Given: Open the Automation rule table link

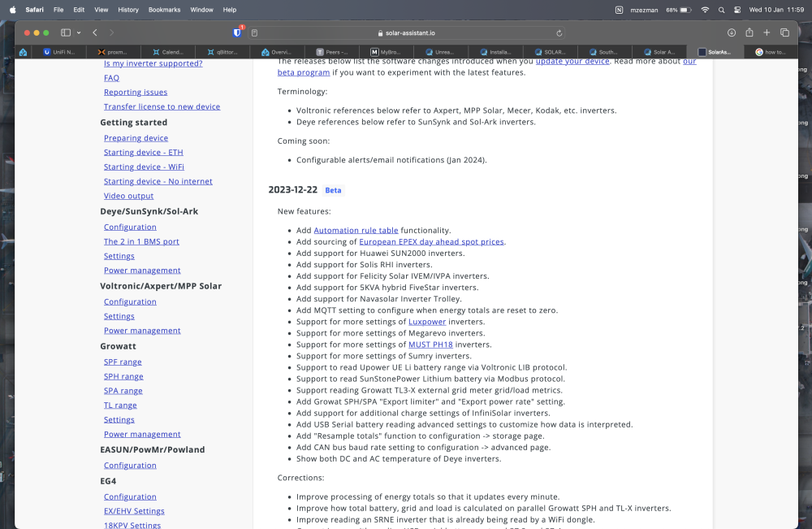Looking at the screenshot, I should (x=356, y=230).
